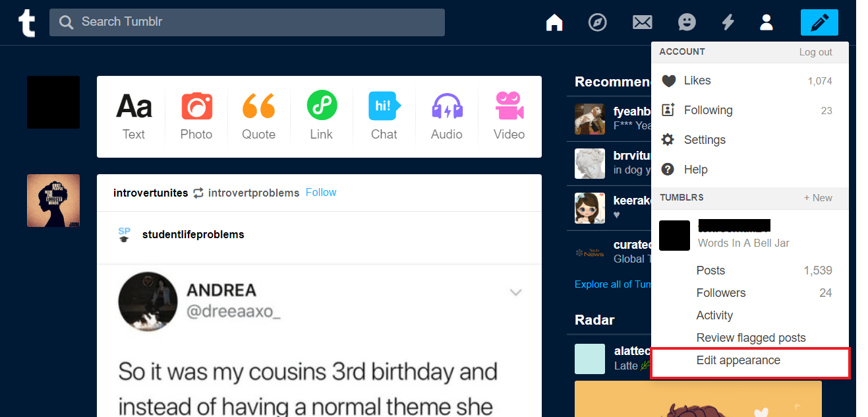This screenshot has width=868, height=417.
Task: Open the Messages envelope icon
Action: (x=642, y=22)
